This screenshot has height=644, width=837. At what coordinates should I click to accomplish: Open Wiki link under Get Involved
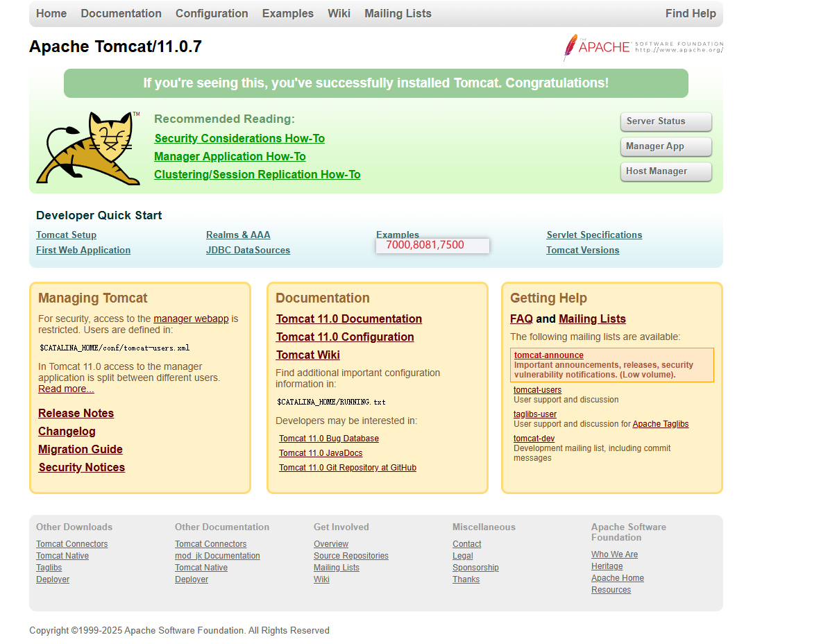321,579
